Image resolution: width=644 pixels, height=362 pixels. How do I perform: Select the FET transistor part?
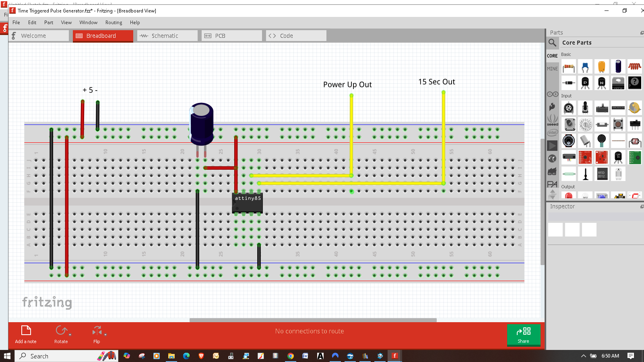(x=618, y=83)
